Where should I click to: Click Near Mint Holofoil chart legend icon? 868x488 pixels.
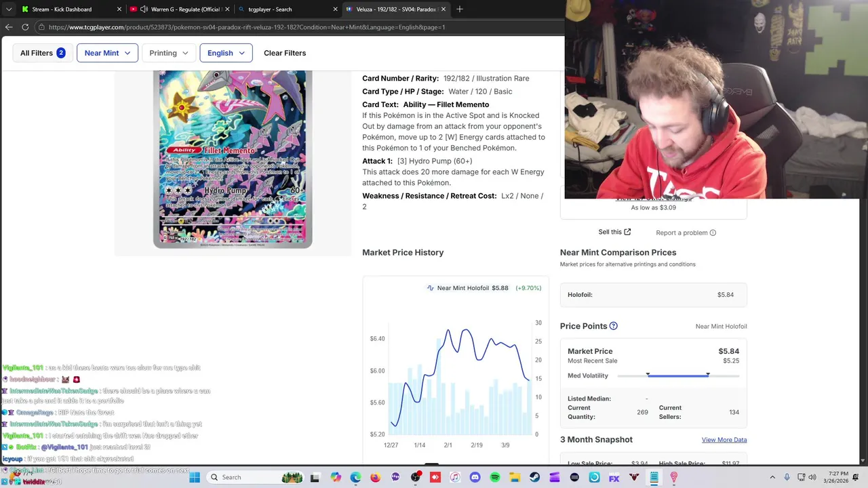(x=430, y=288)
